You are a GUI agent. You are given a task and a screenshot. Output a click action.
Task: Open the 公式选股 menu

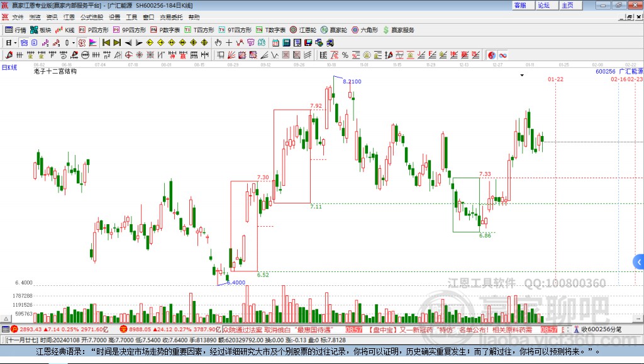point(92,17)
